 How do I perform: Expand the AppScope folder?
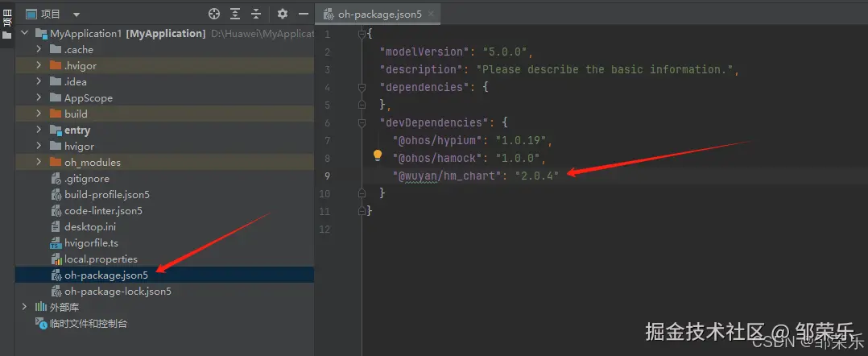pos(39,97)
